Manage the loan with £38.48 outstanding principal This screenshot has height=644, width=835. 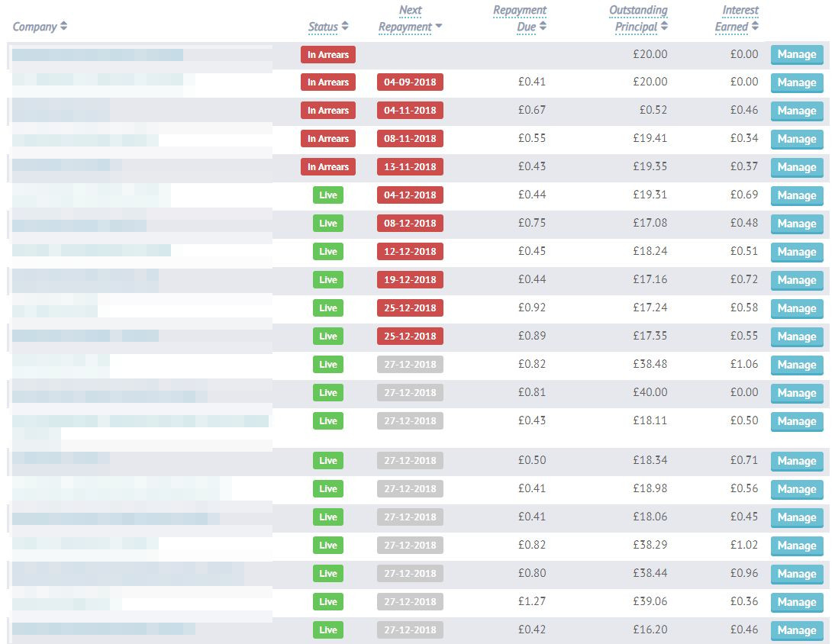click(797, 365)
